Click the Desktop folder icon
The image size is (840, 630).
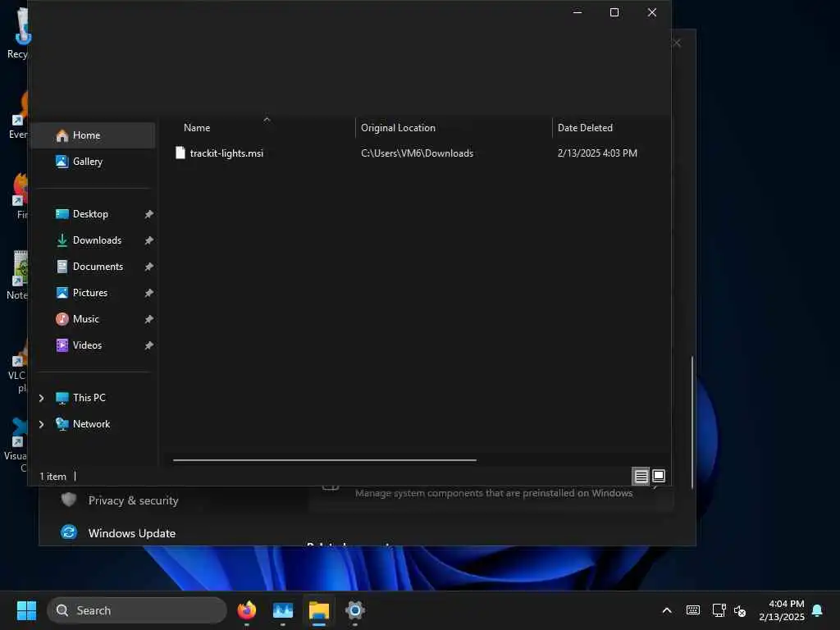click(x=62, y=214)
